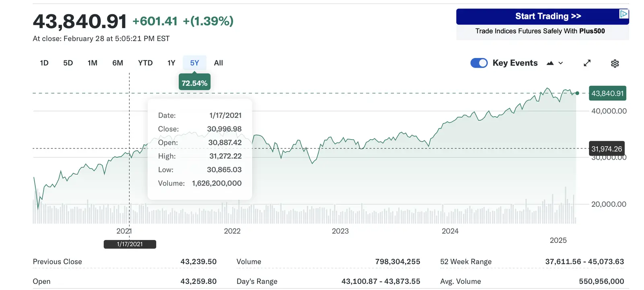Select the 1M time range
The image size is (644, 290).
pyautogui.click(x=93, y=63)
